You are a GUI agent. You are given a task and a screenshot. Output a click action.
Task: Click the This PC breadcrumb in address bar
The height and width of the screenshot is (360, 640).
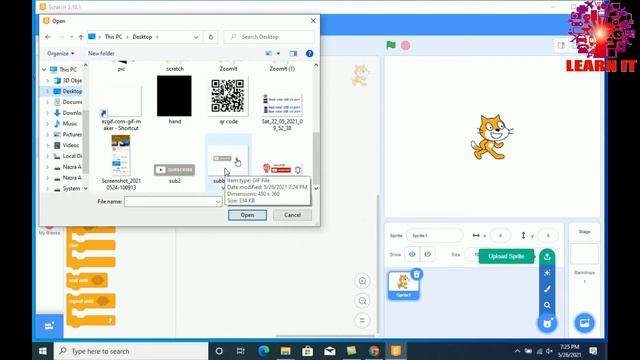113,37
